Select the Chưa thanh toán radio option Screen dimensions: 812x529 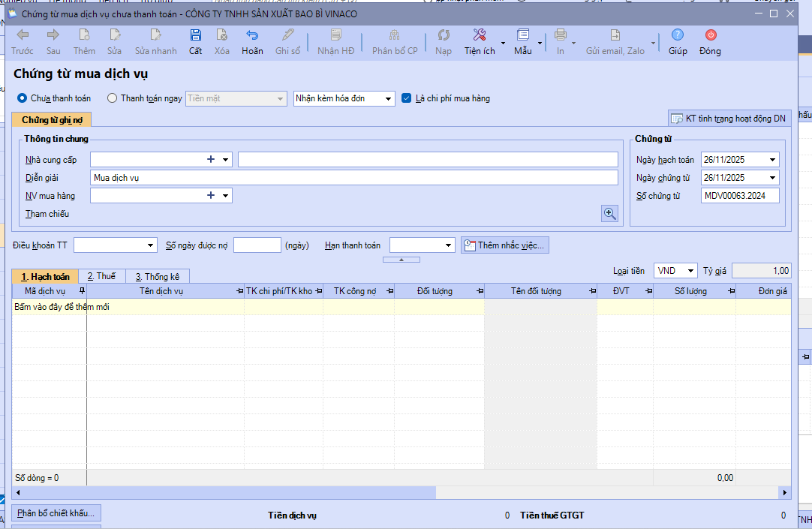pos(22,98)
